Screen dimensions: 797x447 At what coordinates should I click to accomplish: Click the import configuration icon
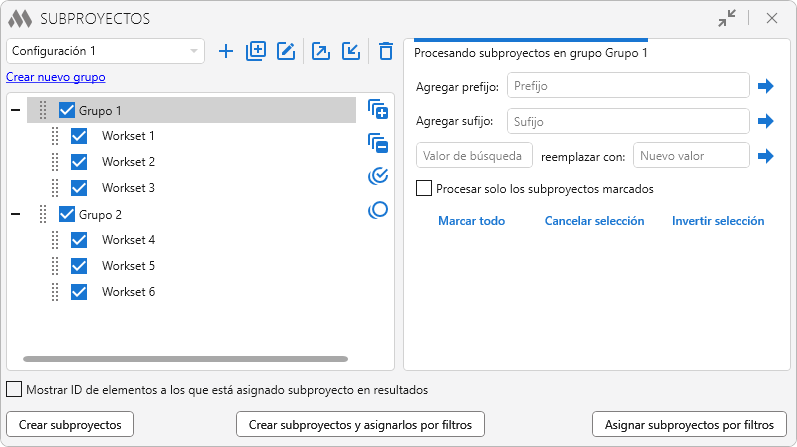(351, 51)
